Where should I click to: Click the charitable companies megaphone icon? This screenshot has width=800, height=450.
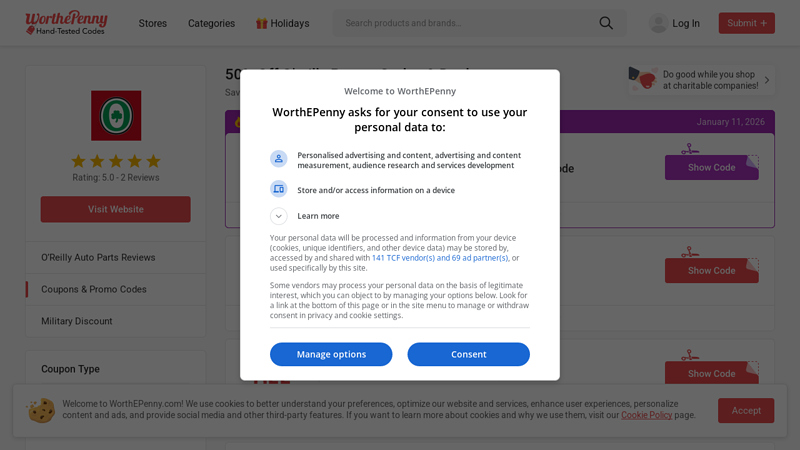[x=643, y=80]
